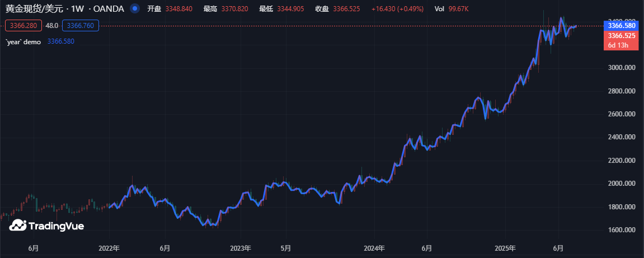This screenshot has height=258, width=644.
Task: Click the 2000.000 level on the price scale
Action: (622, 184)
